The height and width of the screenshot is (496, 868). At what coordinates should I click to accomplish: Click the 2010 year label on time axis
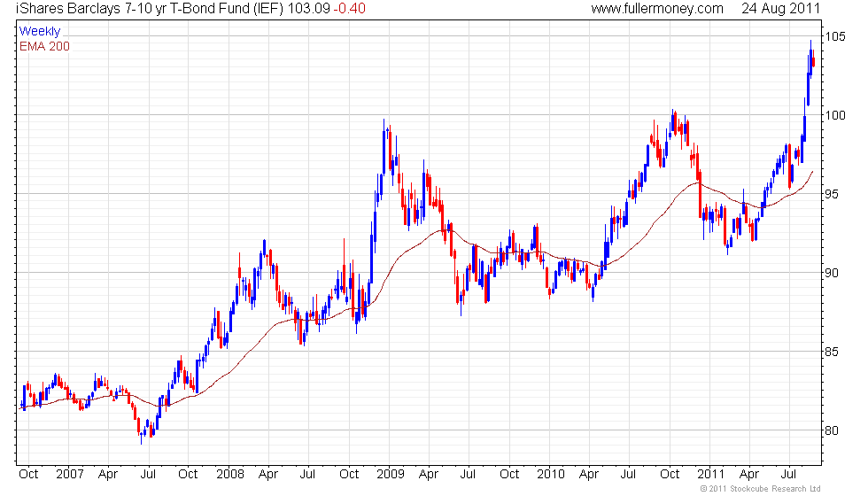pos(551,475)
